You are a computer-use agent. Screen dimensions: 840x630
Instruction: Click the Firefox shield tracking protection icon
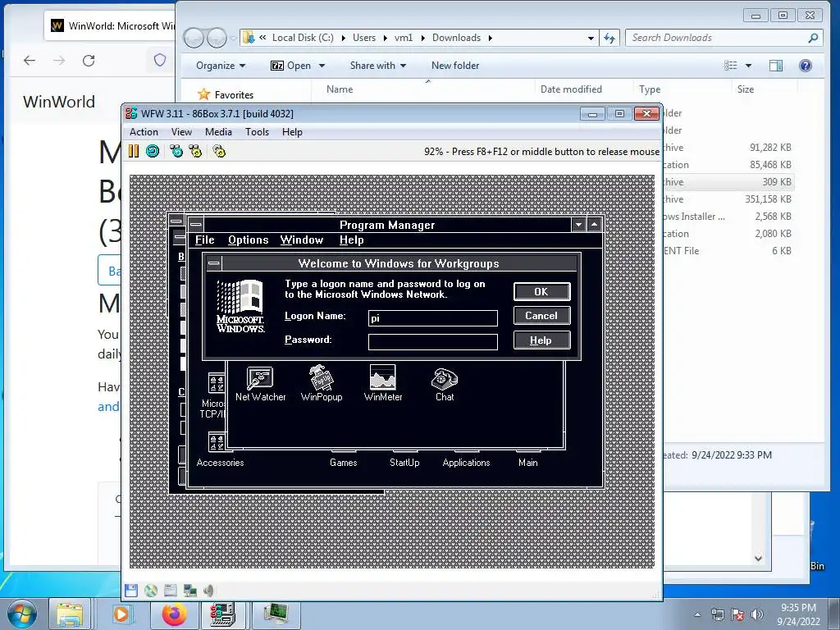160,60
